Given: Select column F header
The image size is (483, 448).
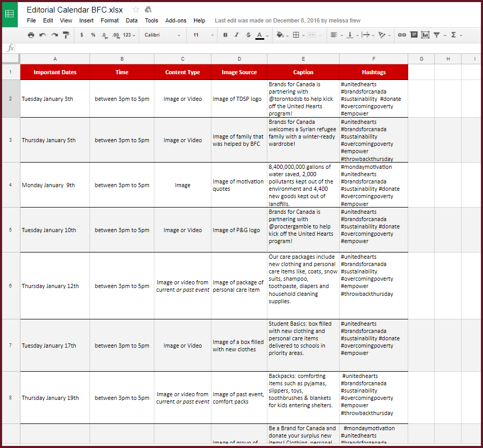Looking at the screenshot, I should pyautogui.click(x=374, y=59).
